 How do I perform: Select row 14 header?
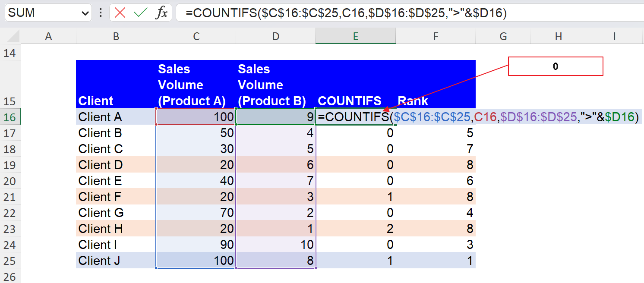click(10, 53)
